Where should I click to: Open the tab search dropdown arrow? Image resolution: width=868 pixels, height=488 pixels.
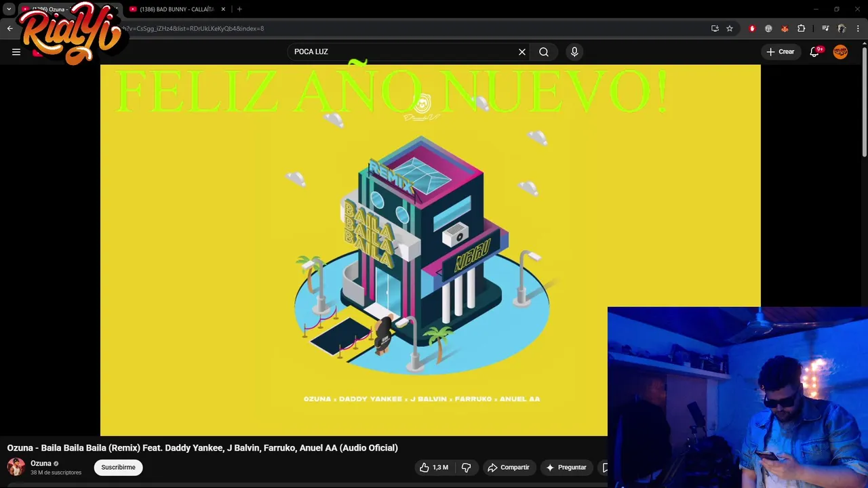[9, 9]
